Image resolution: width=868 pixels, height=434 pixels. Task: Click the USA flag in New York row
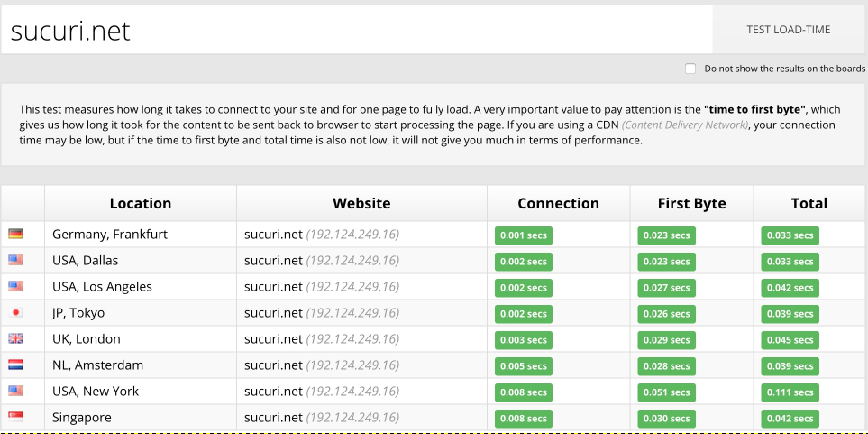point(15,391)
